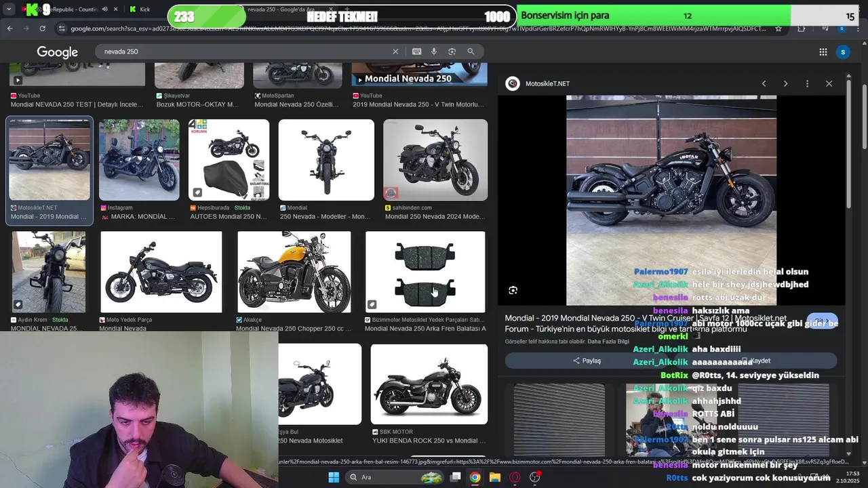Submit search with the magnifier icon
The height and width of the screenshot is (488, 868).
(x=471, y=52)
